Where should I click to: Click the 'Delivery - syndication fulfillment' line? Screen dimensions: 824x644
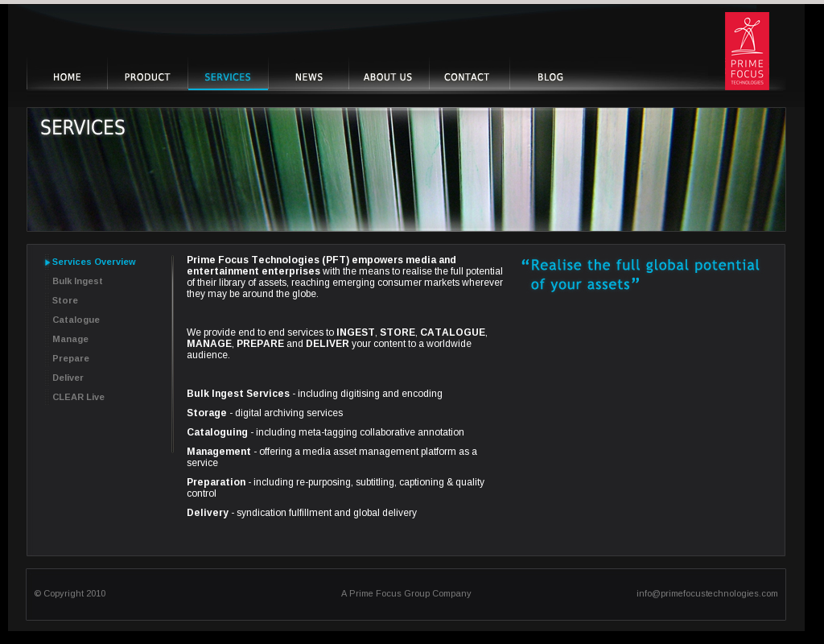[302, 513]
